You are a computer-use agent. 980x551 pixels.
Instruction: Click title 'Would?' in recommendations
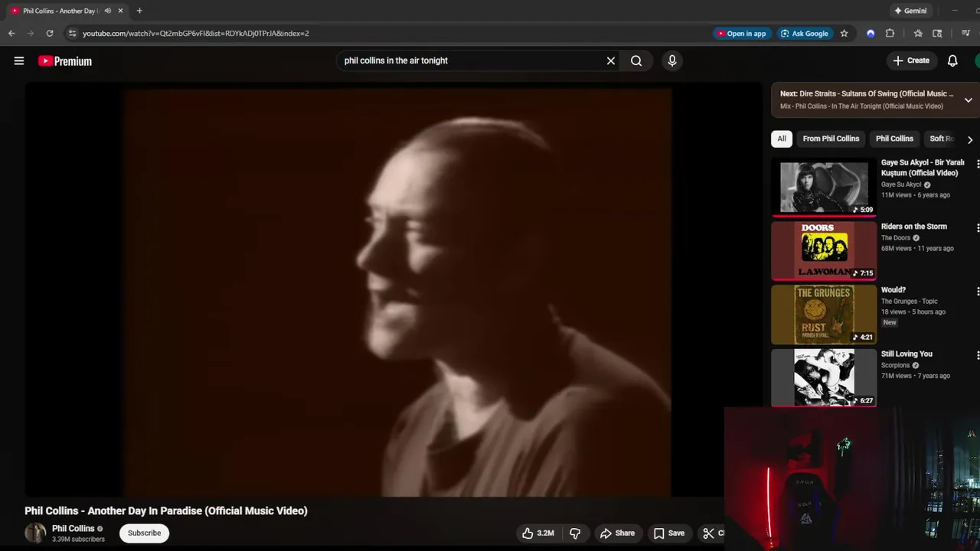pos(893,290)
